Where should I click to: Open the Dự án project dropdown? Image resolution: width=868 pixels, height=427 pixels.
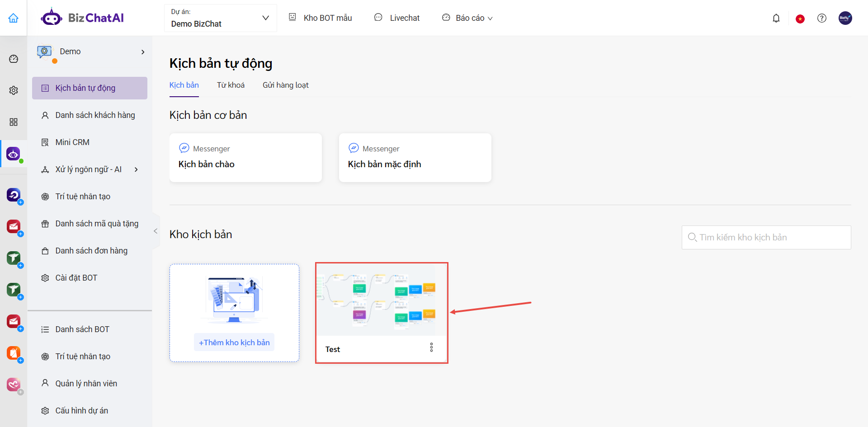tap(220, 18)
